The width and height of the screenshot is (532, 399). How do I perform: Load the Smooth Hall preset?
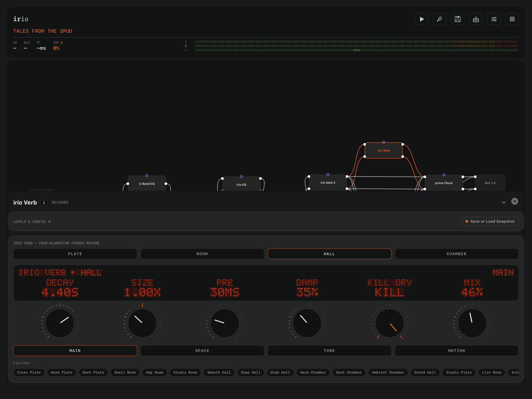(219, 372)
